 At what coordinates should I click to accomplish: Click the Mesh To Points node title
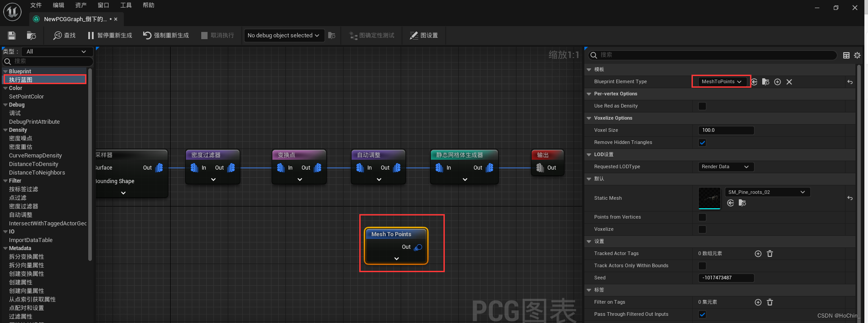tap(391, 234)
